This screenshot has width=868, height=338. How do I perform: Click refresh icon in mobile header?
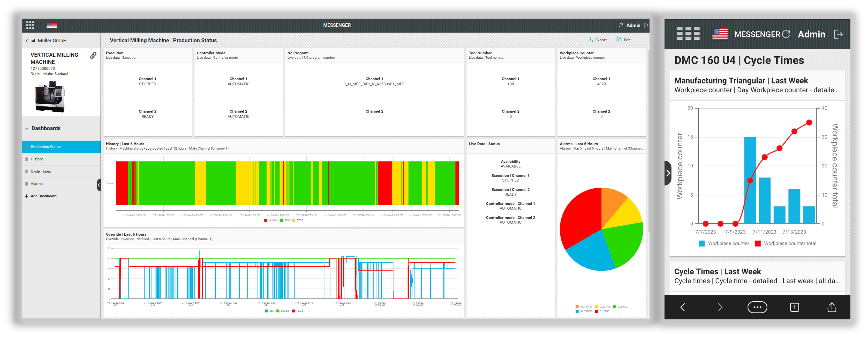[x=786, y=34]
